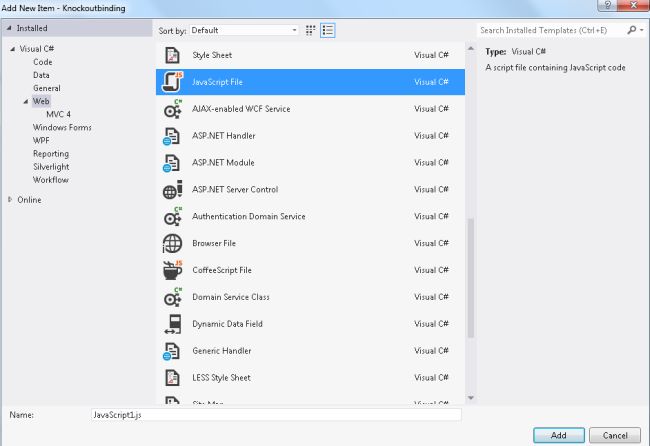Click the LESS Style Sheet icon
Viewport: 650px width, 446px height.
click(172, 378)
